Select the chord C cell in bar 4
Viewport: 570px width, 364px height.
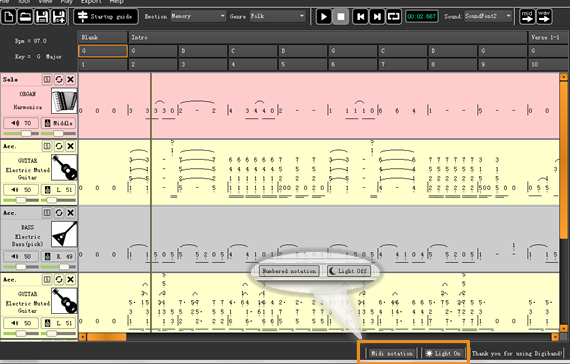click(253, 51)
